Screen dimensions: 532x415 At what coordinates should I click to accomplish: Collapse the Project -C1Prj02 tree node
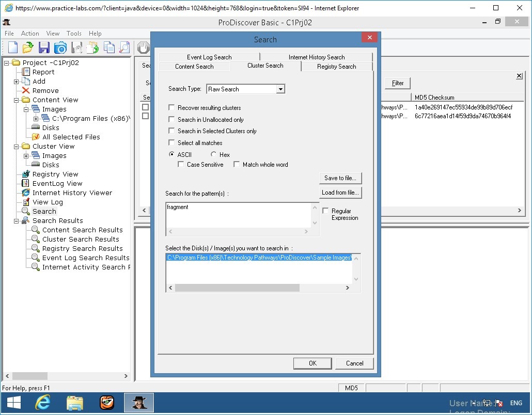[6, 63]
